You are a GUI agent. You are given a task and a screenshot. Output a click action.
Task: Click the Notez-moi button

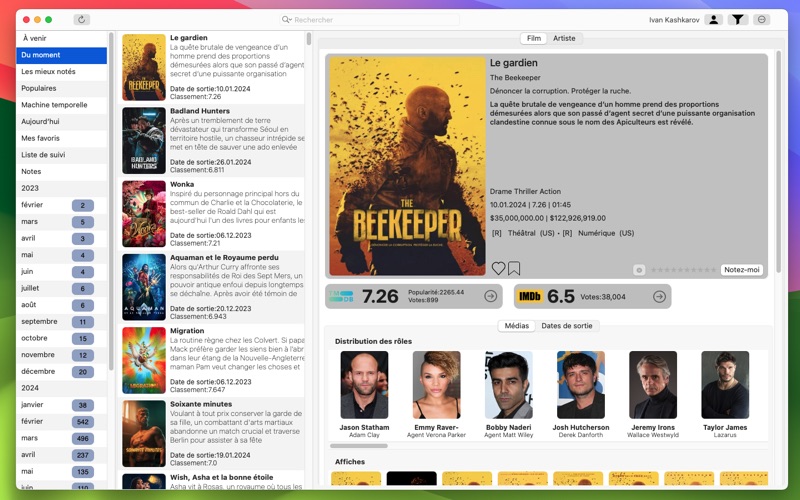(x=741, y=269)
